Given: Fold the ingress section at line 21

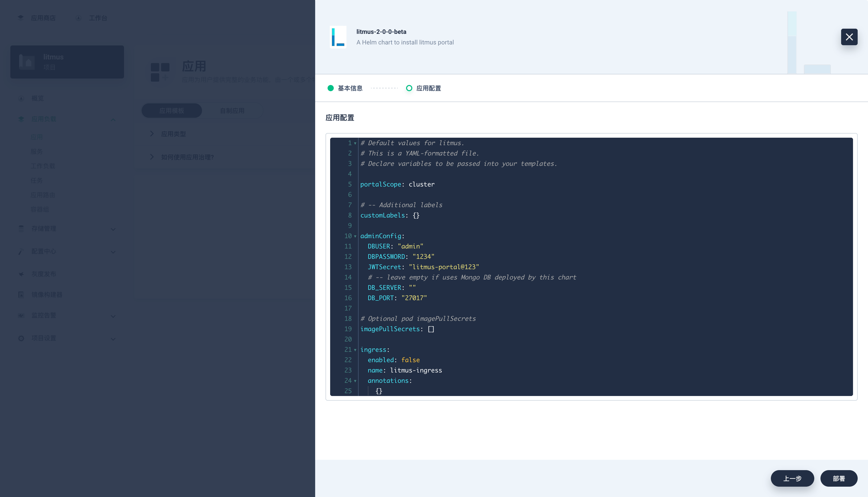Looking at the screenshot, I should click(x=355, y=350).
